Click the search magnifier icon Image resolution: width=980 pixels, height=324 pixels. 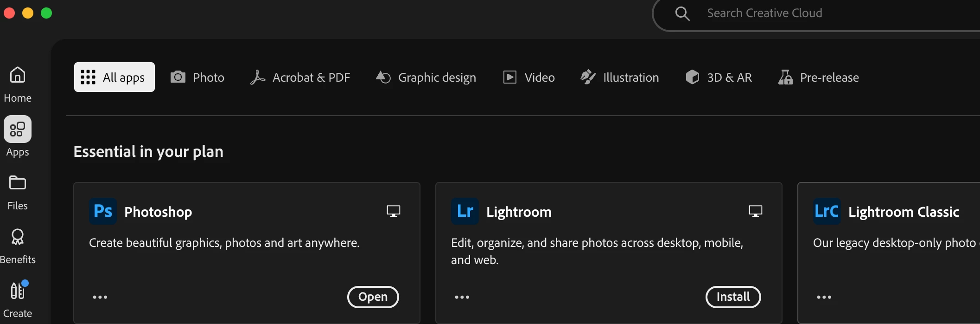pyautogui.click(x=682, y=13)
